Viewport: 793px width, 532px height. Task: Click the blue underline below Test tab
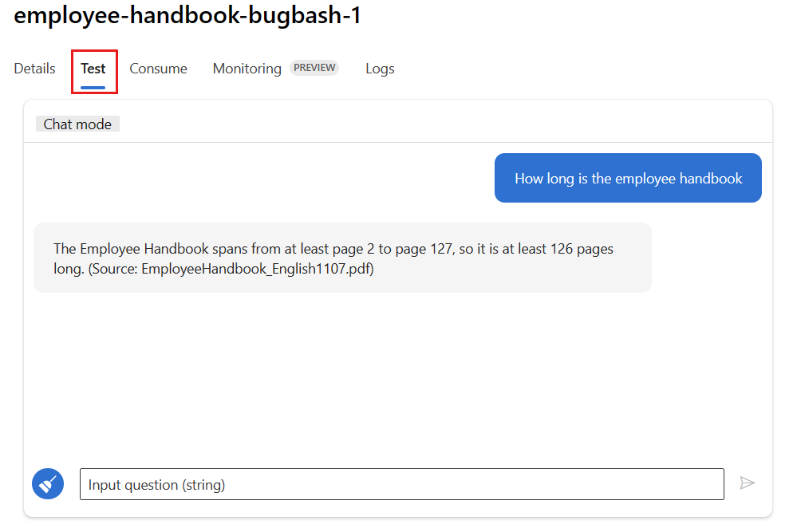(93, 87)
